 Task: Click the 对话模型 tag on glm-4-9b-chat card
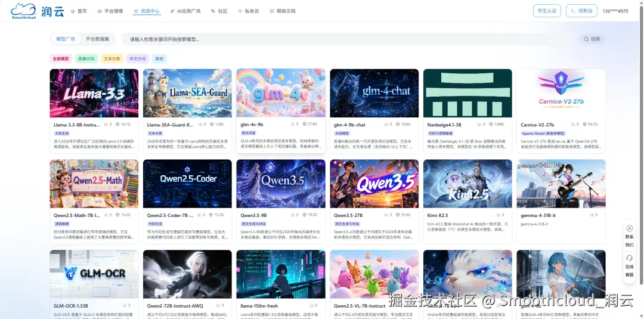[x=342, y=134]
